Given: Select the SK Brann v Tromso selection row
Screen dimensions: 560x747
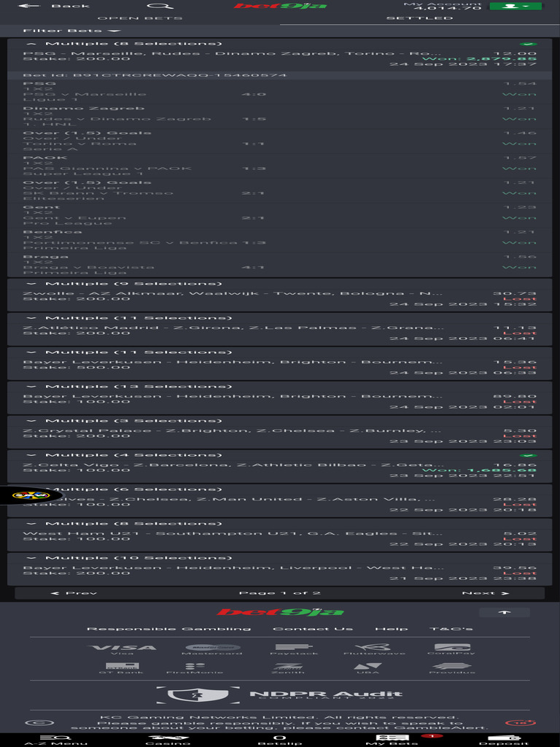Looking at the screenshot, I should tap(280, 191).
